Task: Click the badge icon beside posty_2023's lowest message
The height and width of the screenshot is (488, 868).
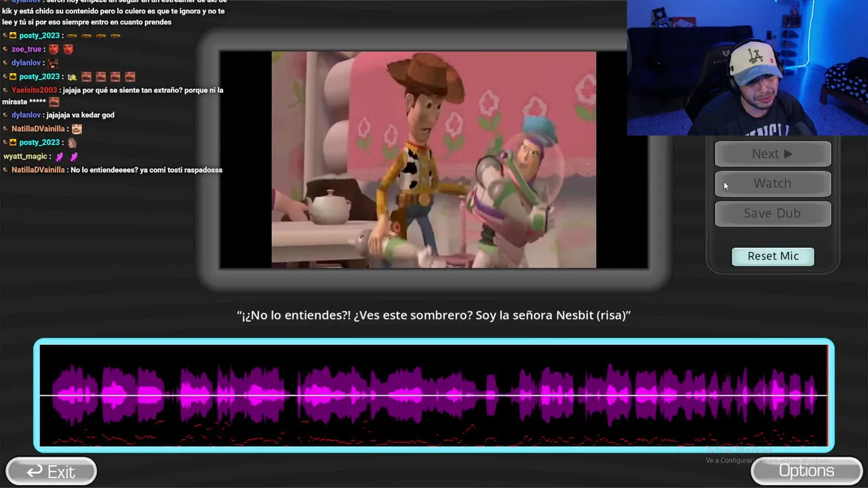Action: [13, 142]
